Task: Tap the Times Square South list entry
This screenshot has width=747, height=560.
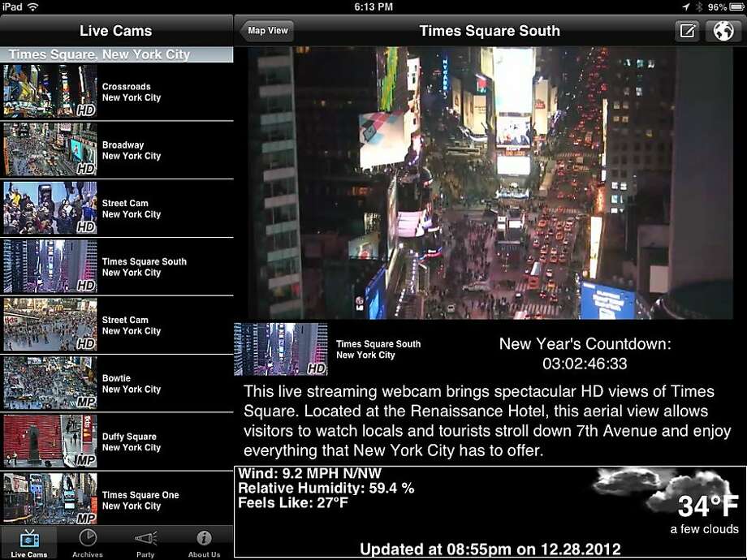Action: point(143,267)
